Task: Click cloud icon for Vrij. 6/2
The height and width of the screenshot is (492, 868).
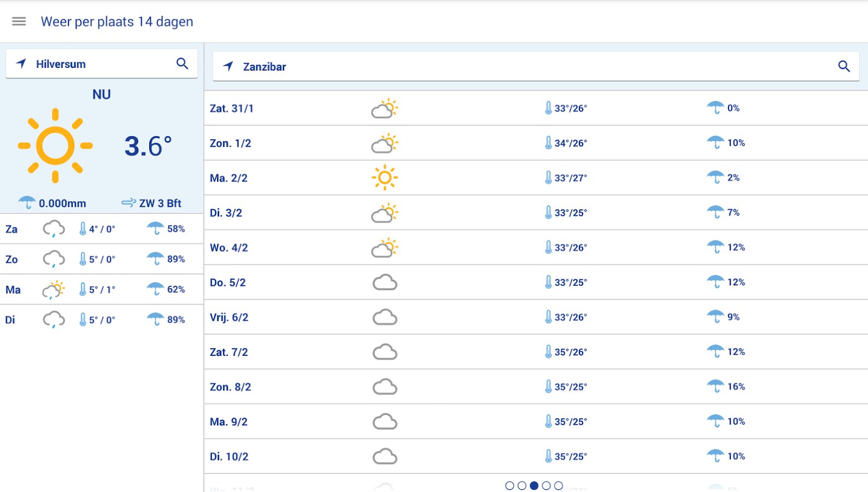Action: click(385, 317)
